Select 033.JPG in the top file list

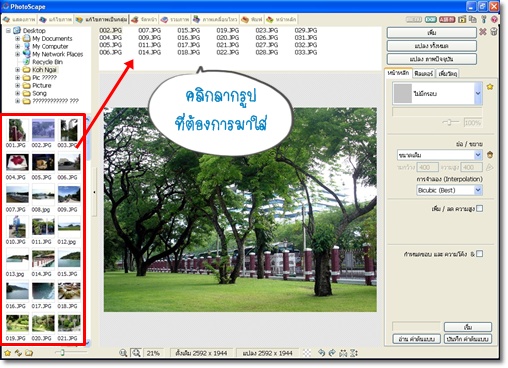(306, 52)
